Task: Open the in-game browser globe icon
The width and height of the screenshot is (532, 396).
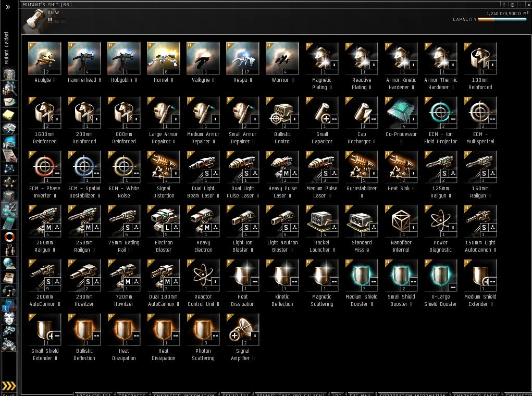Action: [x=9, y=264]
